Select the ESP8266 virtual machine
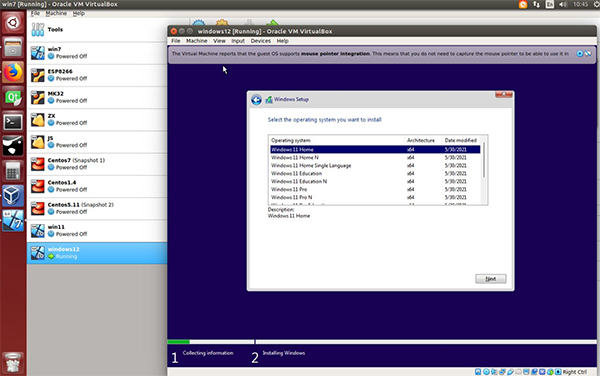Image resolution: width=600 pixels, height=376 pixels. tap(98, 75)
